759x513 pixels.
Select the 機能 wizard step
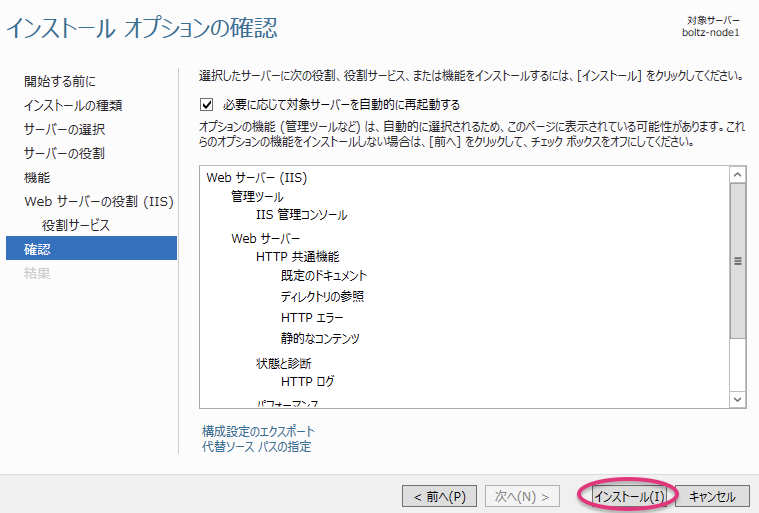37,178
